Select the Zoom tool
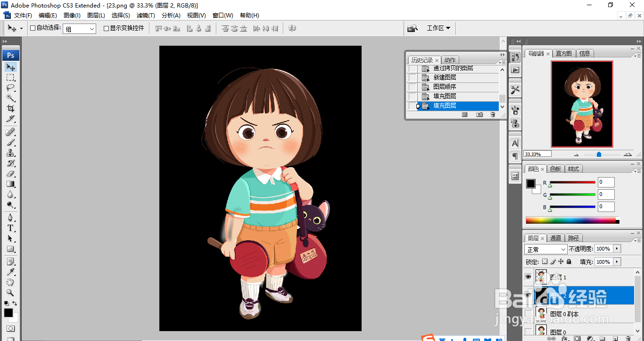This screenshot has height=341, width=644. click(10, 292)
